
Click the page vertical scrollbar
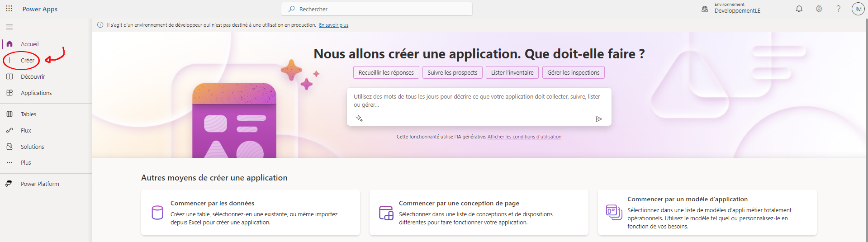[866, 130]
